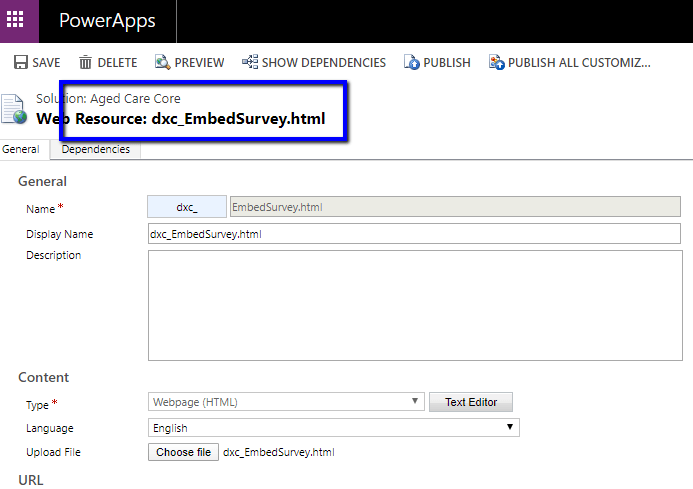Click the Name field containing EmbedSurvey.html

[x=454, y=207]
